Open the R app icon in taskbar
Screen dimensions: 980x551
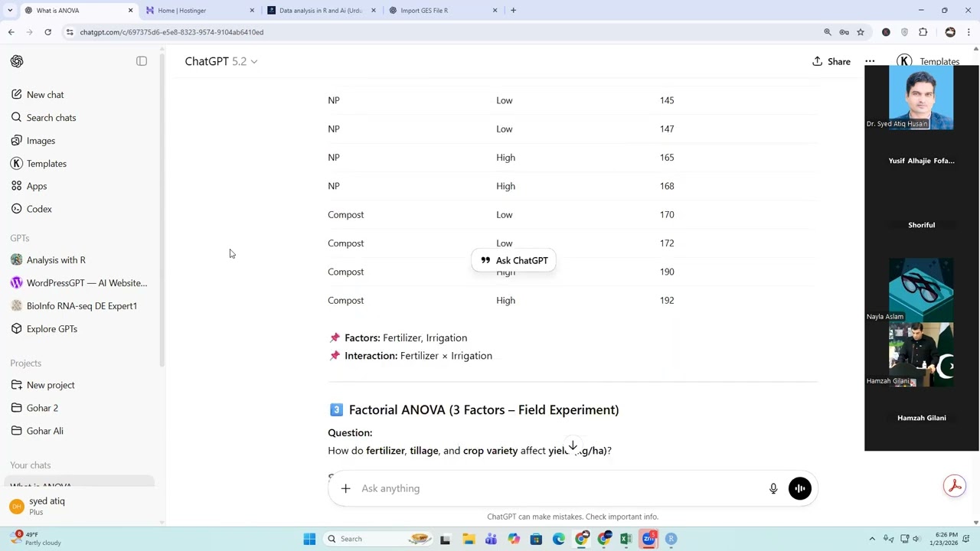click(671, 539)
